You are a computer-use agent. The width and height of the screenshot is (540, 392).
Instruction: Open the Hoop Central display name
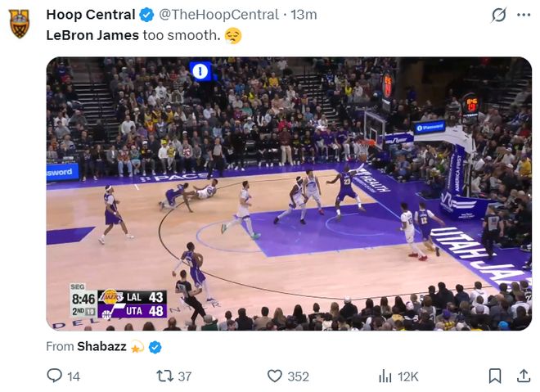(x=91, y=15)
